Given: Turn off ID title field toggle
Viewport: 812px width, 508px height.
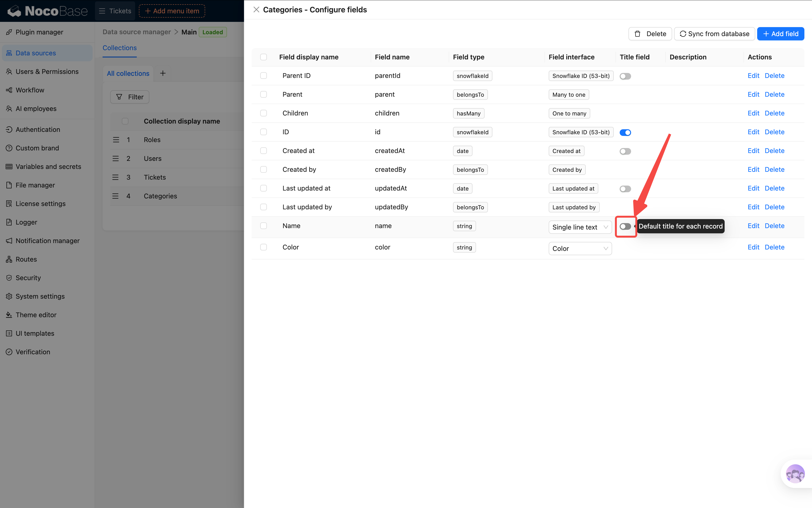Looking at the screenshot, I should tap(625, 132).
